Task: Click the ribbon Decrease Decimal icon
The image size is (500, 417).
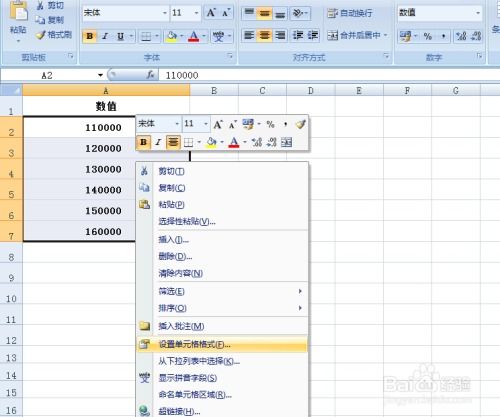Action: coord(476,36)
